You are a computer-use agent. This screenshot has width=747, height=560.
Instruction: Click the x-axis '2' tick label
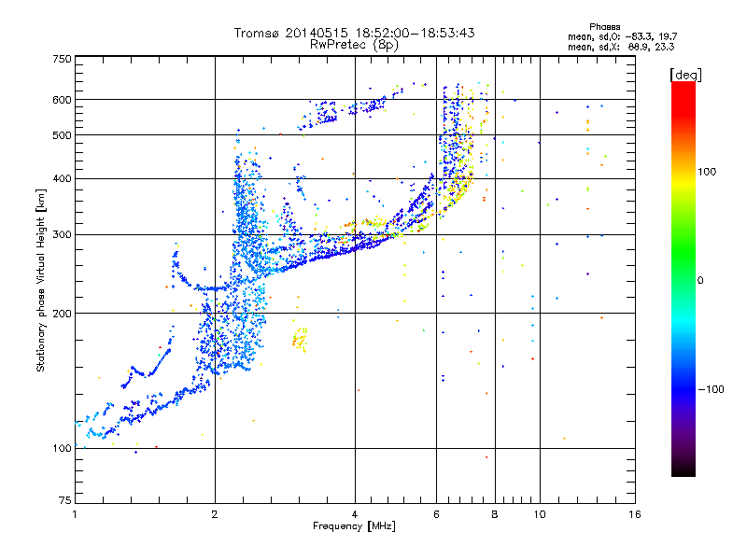click(x=215, y=514)
